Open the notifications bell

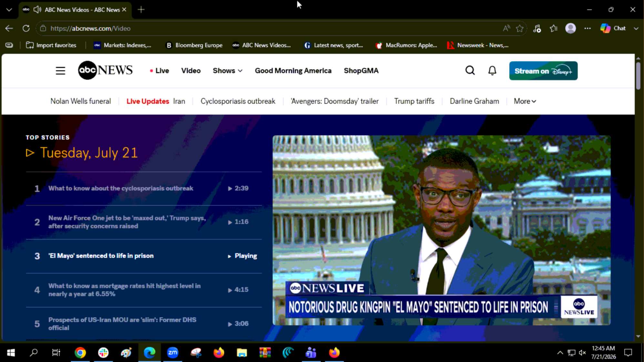492,70
